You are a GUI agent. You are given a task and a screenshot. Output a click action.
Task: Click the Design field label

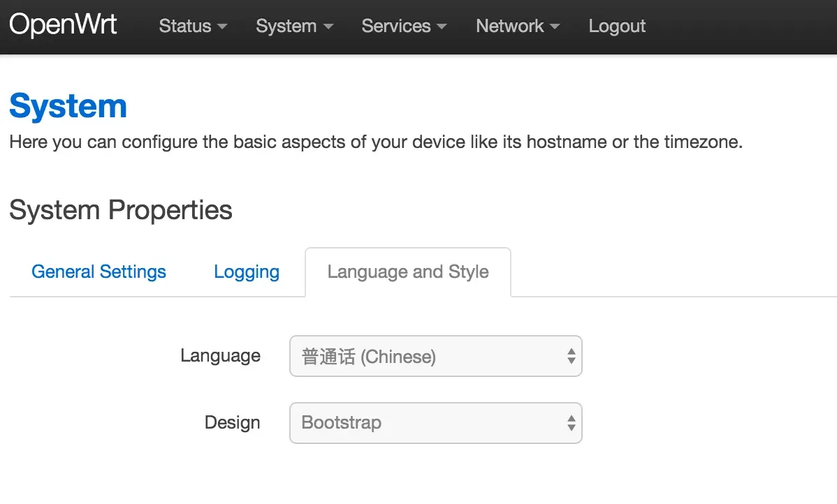232,422
